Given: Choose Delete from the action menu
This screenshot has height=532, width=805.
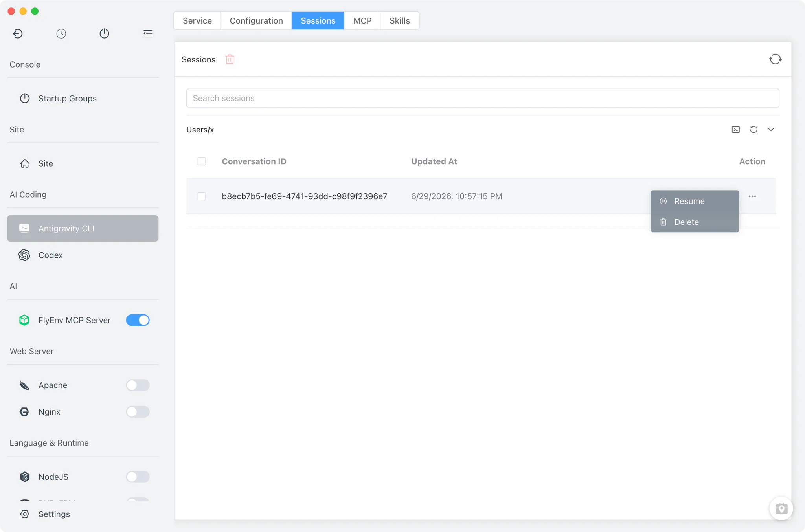Looking at the screenshot, I should 695,222.
